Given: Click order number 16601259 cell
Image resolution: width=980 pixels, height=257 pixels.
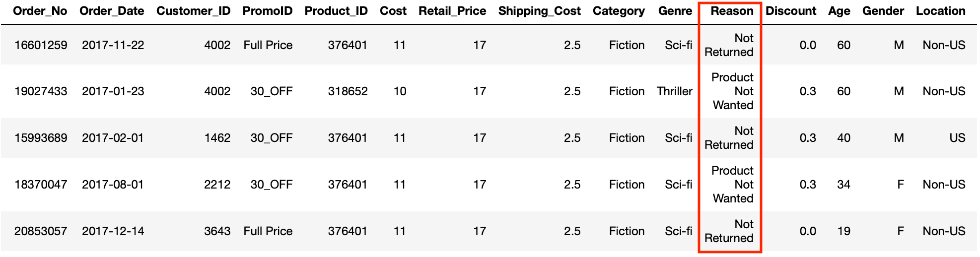Looking at the screenshot, I should point(41,45).
